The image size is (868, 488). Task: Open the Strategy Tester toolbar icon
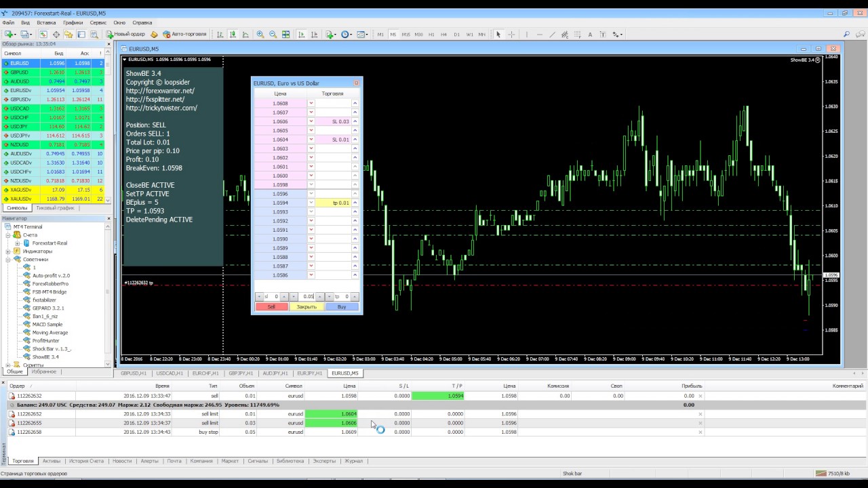pos(94,34)
